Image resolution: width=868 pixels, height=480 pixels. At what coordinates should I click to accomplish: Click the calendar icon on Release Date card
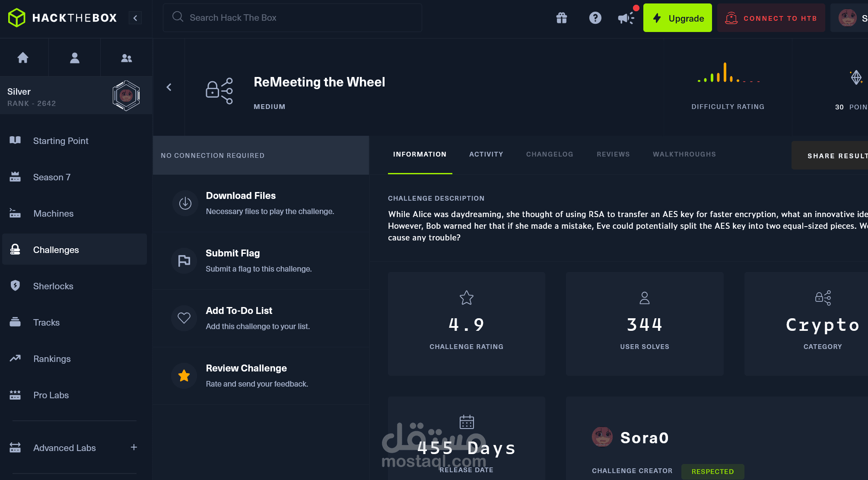[x=467, y=422]
